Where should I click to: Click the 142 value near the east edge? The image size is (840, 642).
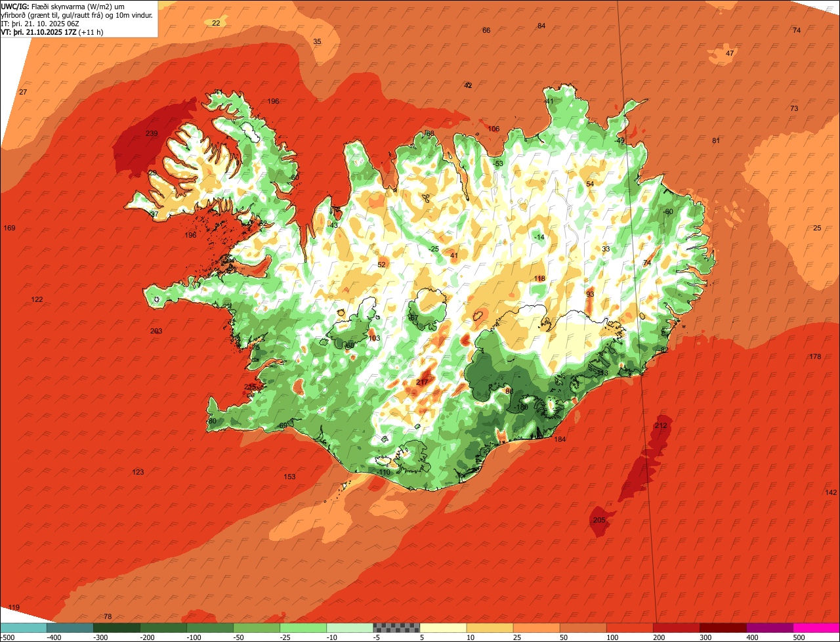831,492
